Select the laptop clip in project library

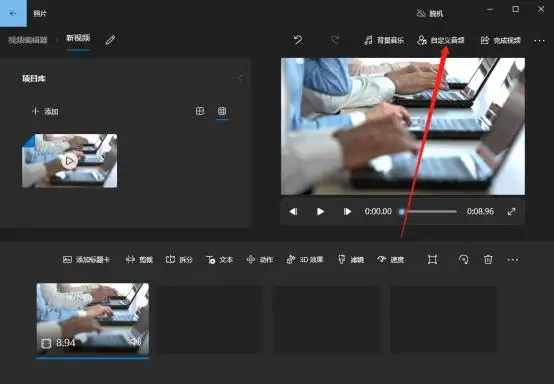click(70, 161)
